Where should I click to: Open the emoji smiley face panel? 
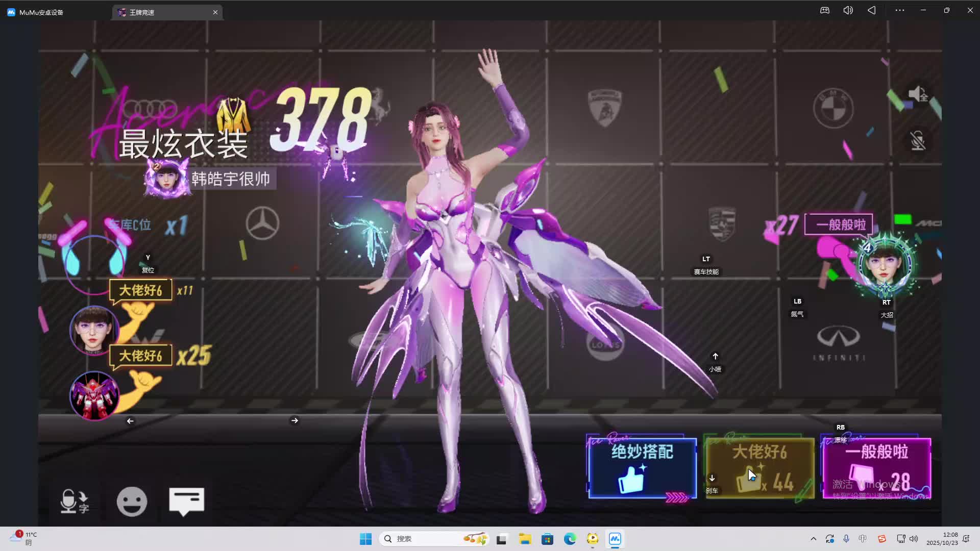132,502
